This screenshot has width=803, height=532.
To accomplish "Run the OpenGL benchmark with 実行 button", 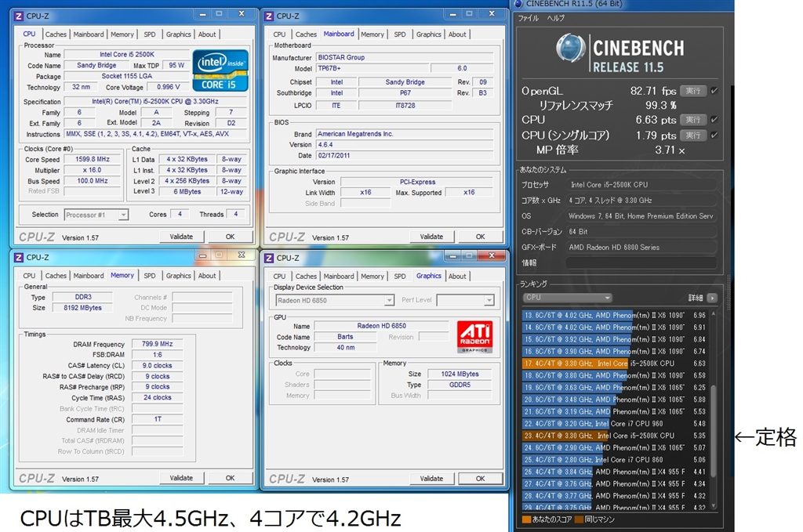I will [x=693, y=91].
